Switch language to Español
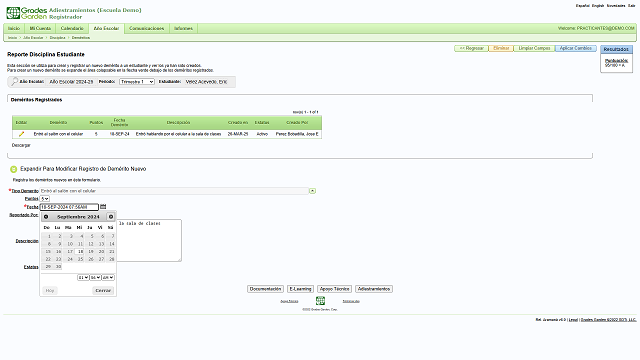 [582, 6]
